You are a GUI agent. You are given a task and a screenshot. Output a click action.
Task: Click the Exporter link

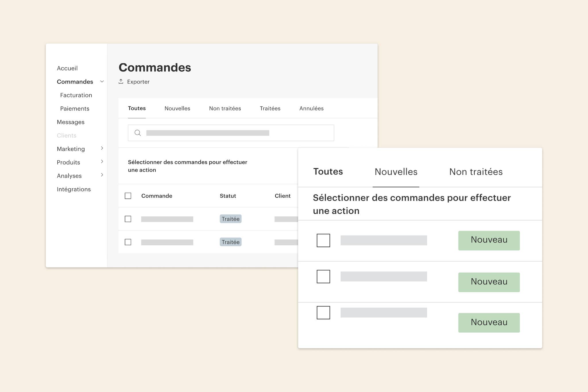point(138,82)
